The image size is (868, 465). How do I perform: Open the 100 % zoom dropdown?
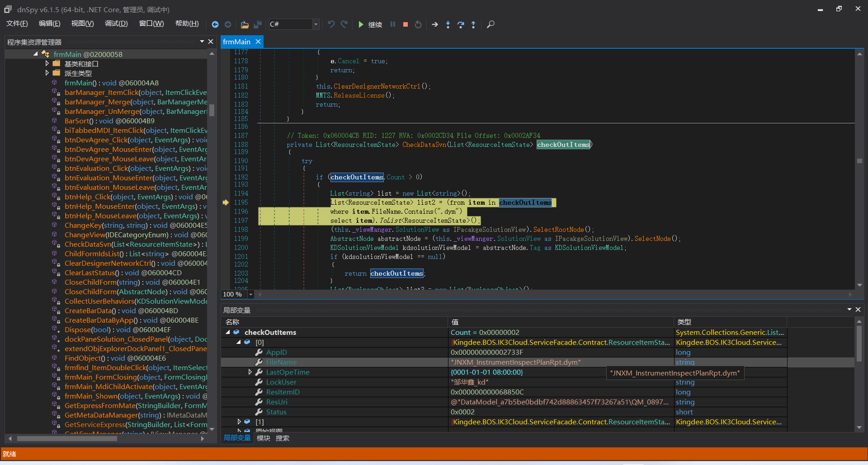[x=251, y=294]
